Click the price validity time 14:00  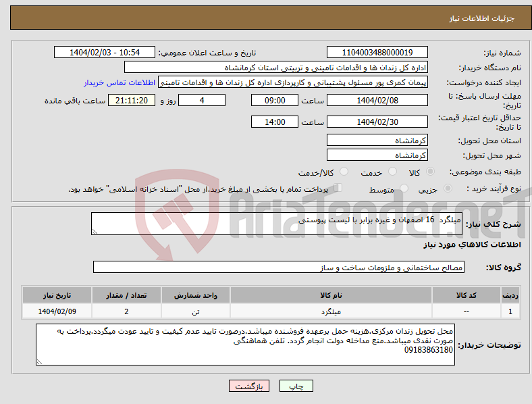275,122
